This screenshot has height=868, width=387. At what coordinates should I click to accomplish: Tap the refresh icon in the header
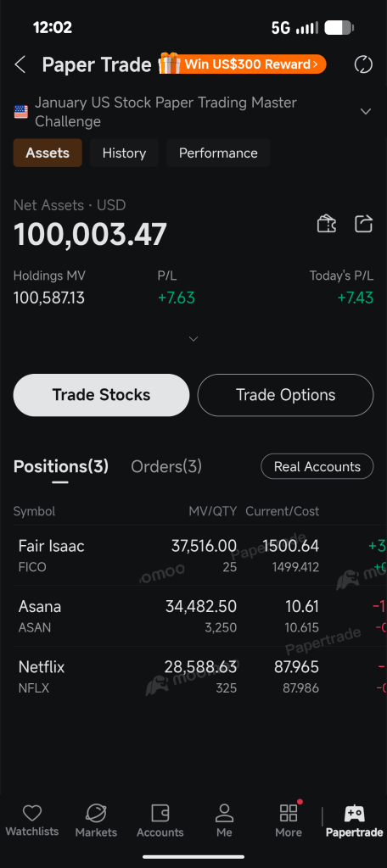pyautogui.click(x=363, y=64)
